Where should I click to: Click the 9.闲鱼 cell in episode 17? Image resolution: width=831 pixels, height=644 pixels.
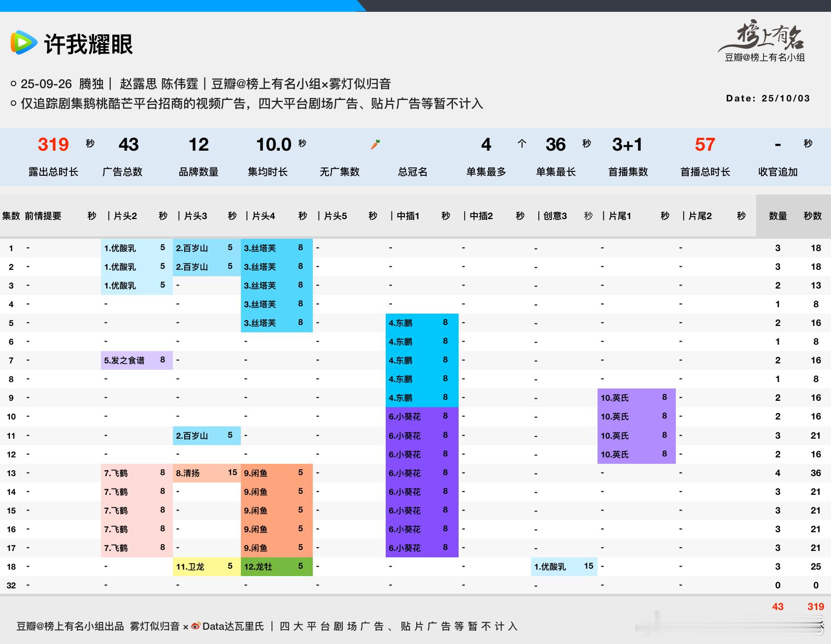tap(277, 548)
